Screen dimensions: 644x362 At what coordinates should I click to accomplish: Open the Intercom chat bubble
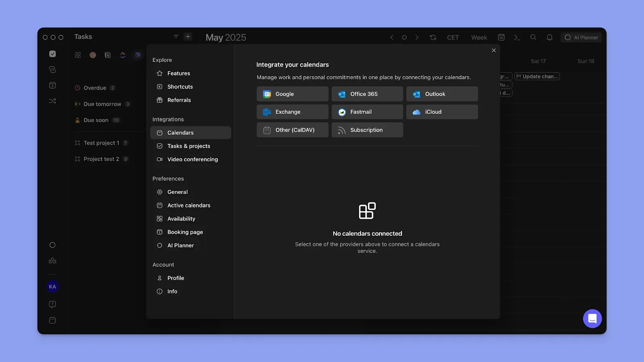pyautogui.click(x=592, y=318)
